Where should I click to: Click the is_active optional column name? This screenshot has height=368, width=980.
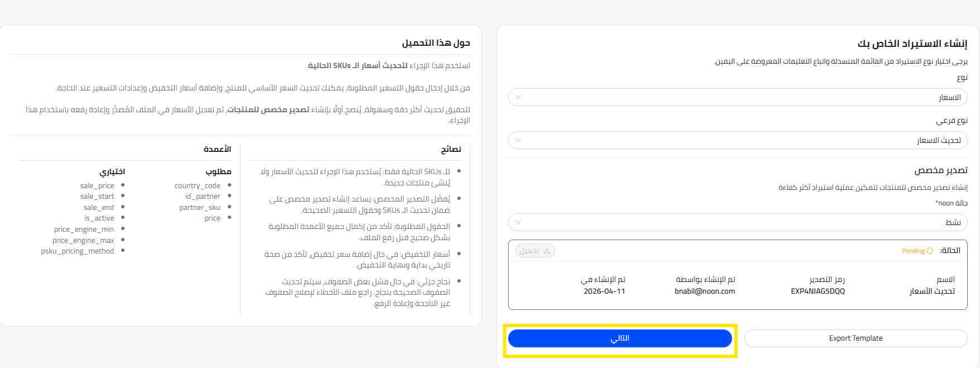pyautogui.click(x=99, y=218)
